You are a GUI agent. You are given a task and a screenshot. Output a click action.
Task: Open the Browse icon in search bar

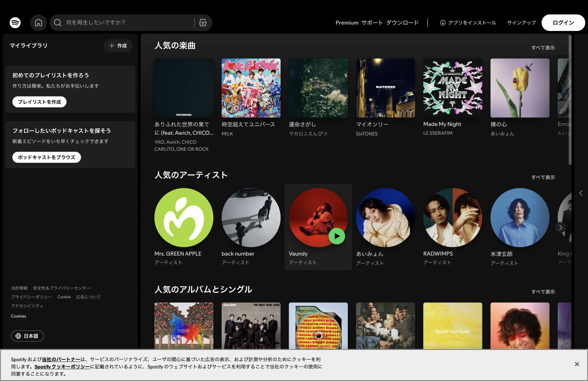[203, 23]
